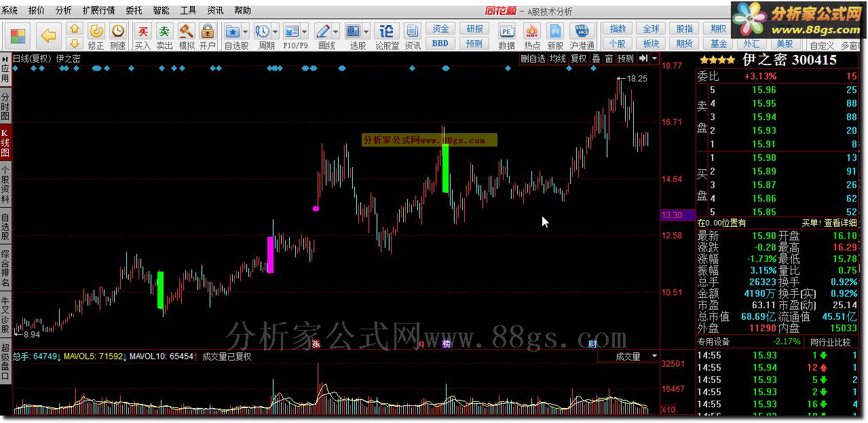Click 删自选 to remove from watchlist
Screen dimensions: 868x423
[533, 59]
